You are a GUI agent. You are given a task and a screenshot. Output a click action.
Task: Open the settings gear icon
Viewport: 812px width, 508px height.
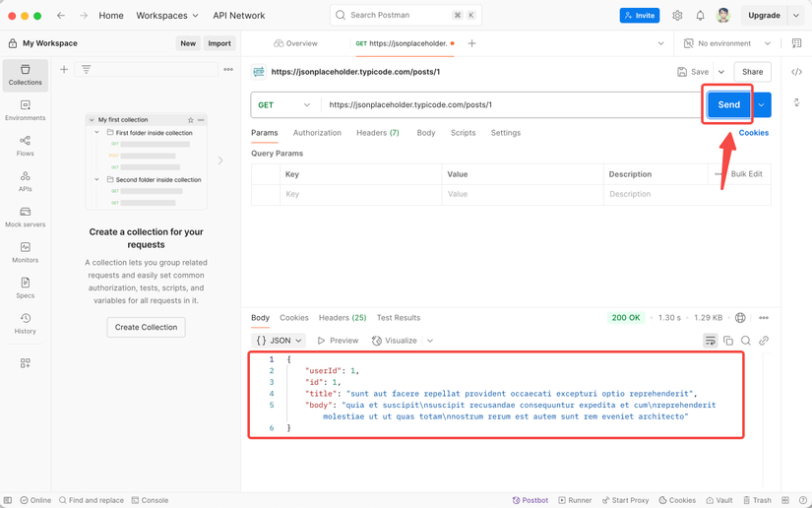677,16
